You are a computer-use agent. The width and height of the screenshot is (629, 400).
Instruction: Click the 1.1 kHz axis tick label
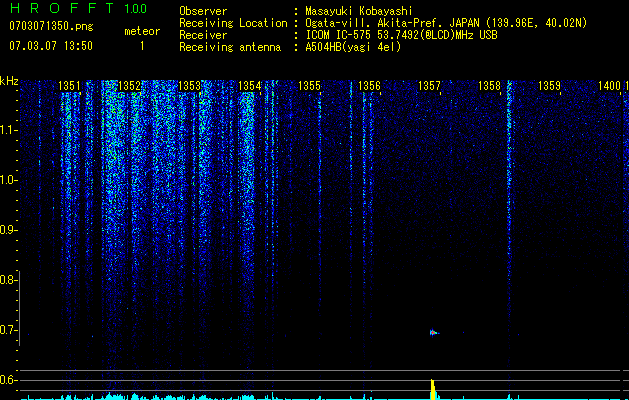pos(8,130)
